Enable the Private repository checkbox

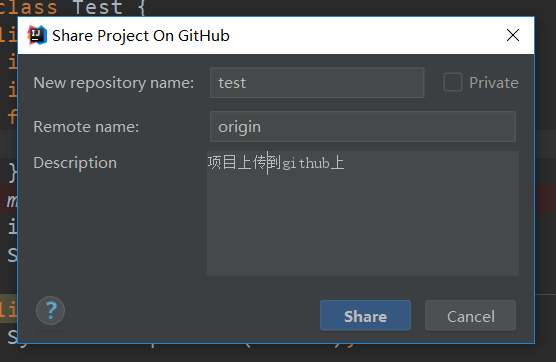pyautogui.click(x=453, y=82)
